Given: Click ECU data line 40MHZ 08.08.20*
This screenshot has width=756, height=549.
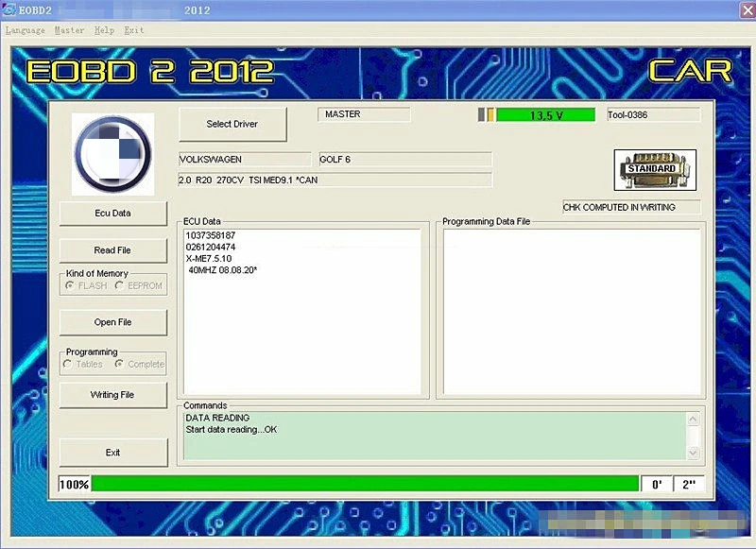Looking at the screenshot, I should (223, 270).
